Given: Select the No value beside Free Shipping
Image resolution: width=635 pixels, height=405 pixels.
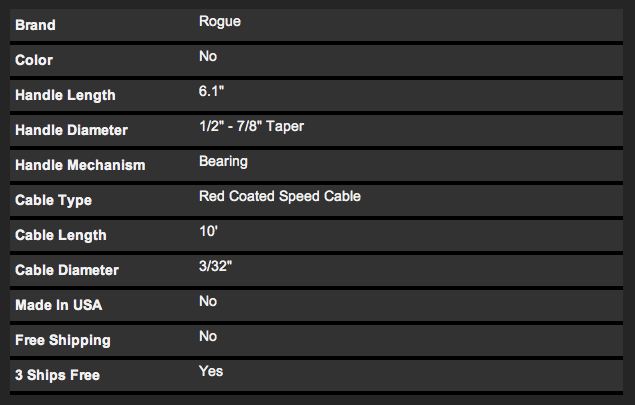Looking at the screenshot, I should pyautogui.click(x=208, y=336).
